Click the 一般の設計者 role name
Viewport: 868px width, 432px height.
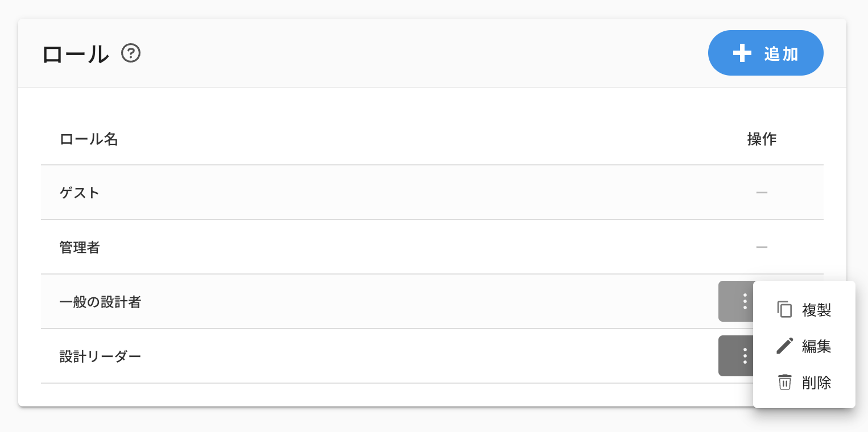click(100, 302)
